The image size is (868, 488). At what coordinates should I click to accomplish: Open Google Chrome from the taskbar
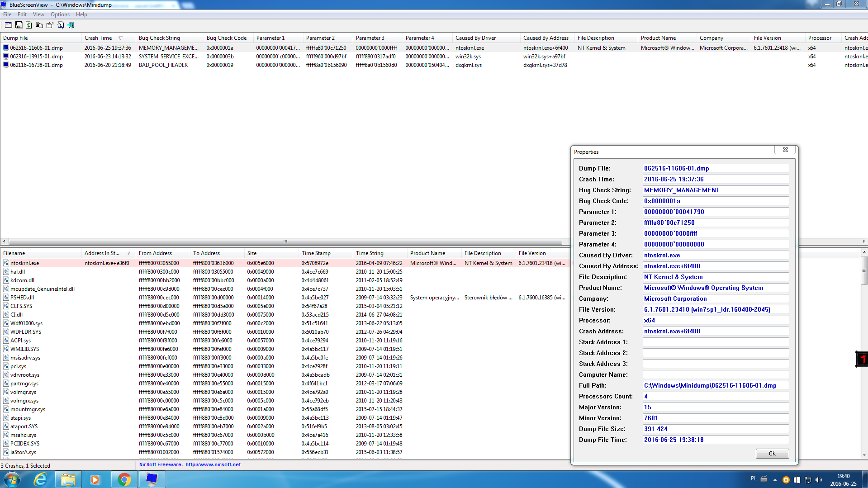point(124,479)
